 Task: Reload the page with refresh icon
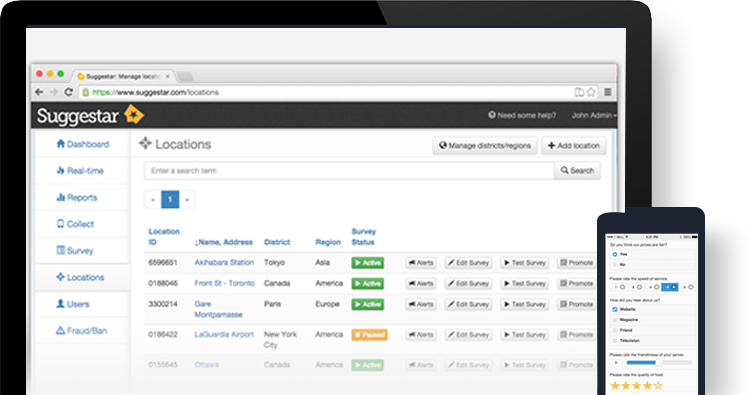(68, 92)
